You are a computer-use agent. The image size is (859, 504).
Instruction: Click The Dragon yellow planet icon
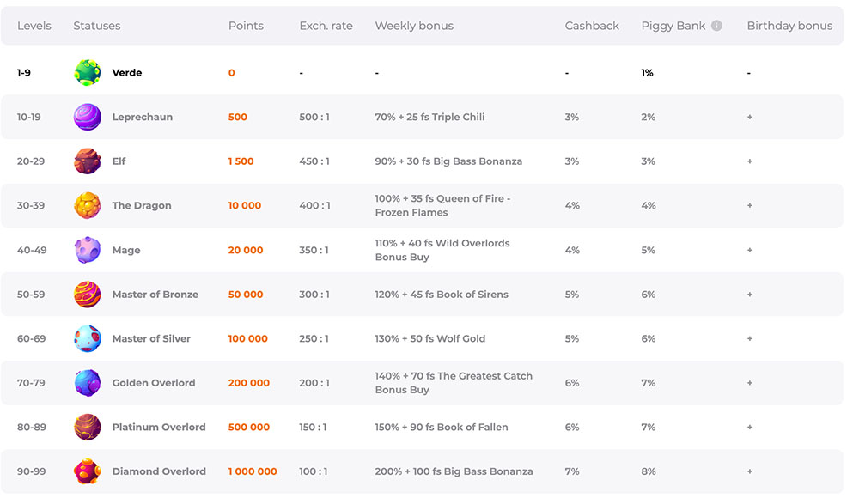coord(88,206)
